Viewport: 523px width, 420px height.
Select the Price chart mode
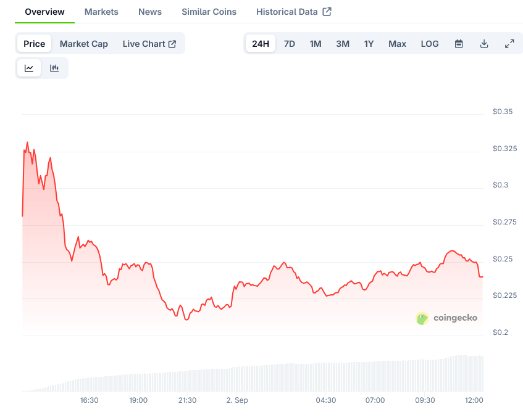coord(35,44)
